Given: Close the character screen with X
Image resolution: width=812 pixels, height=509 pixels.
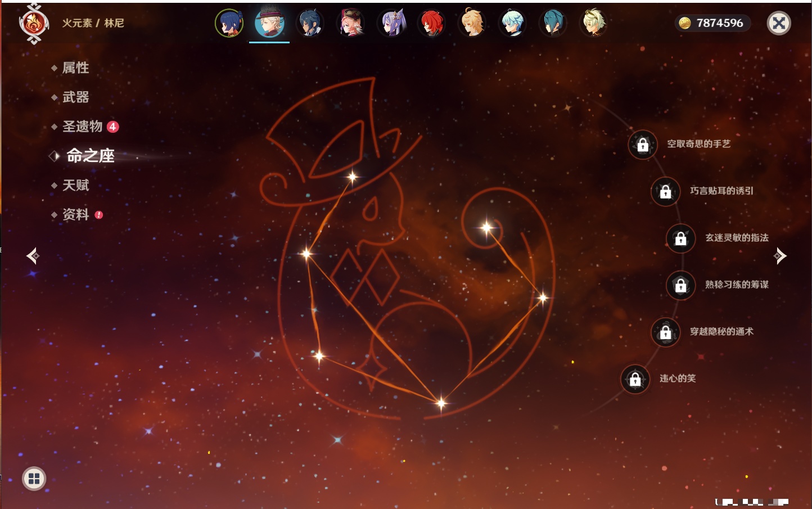Looking at the screenshot, I should click(x=779, y=23).
